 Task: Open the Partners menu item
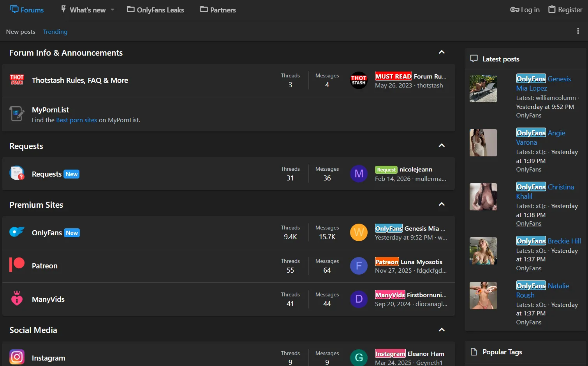[x=218, y=10]
